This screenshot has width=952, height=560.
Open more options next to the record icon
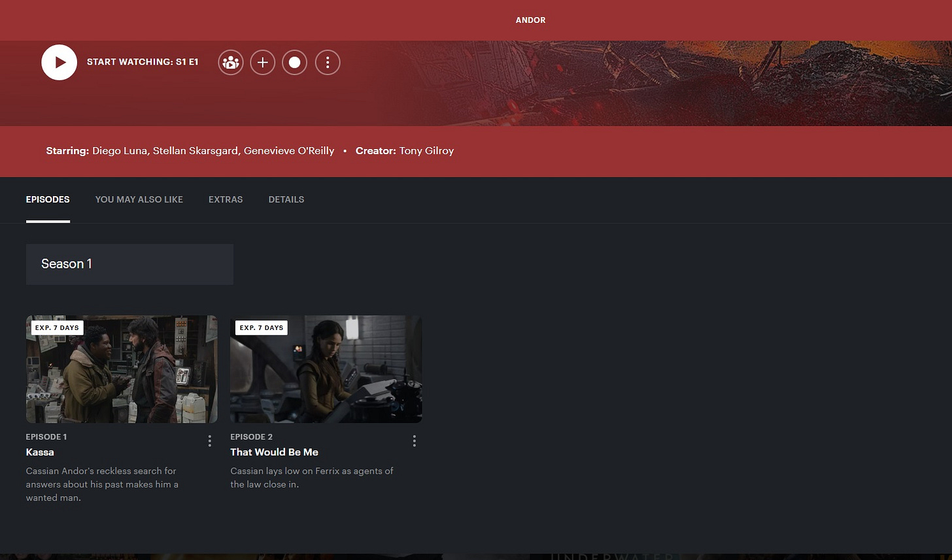click(328, 63)
